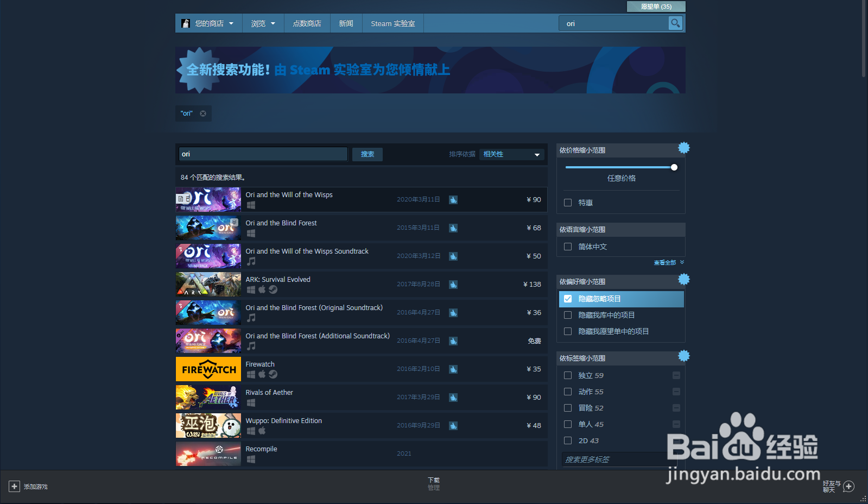Click the Steam Labs new search banner
Screen dimensions: 868x504
(430, 70)
